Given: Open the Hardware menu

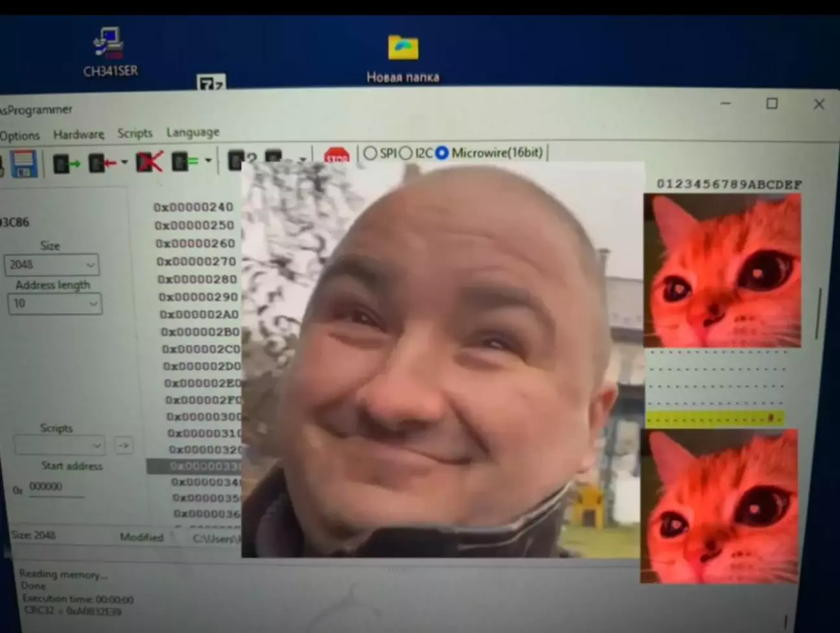Looking at the screenshot, I should 78,134.
